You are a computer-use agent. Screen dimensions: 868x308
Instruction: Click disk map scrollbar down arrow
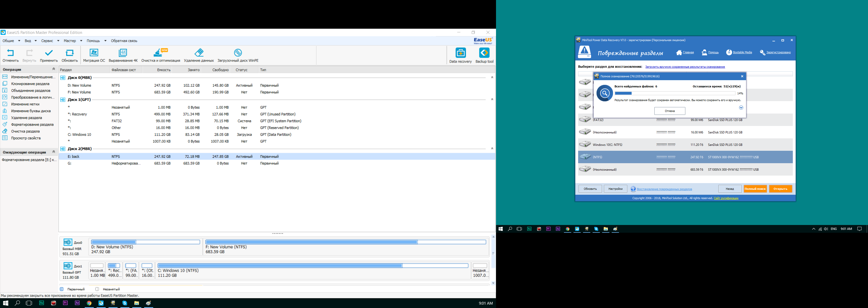pyautogui.click(x=493, y=283)
